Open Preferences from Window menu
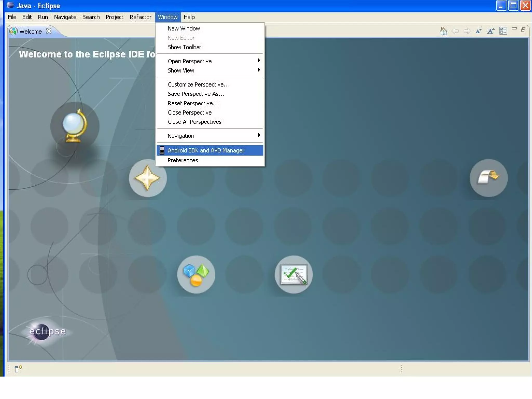The width and height of the screenshot is (532, 399). point(183,160)
